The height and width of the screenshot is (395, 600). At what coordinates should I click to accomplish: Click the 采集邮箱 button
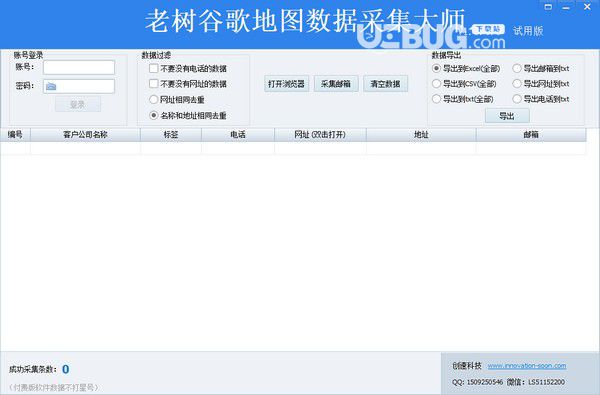336,84
